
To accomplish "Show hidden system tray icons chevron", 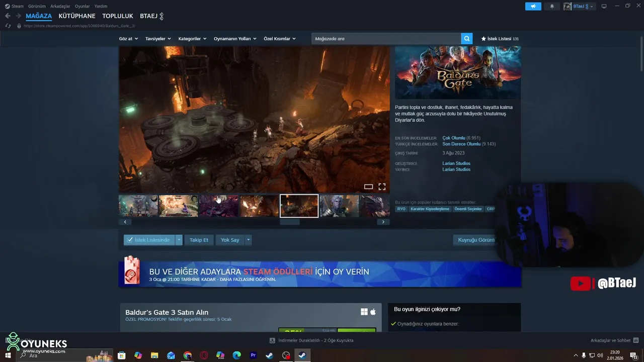I will coord(576,355).
